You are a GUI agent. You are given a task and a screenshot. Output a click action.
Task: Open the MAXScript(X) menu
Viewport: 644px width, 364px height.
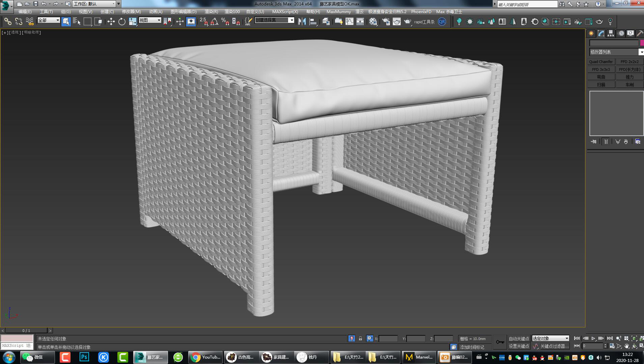[286, 11]
